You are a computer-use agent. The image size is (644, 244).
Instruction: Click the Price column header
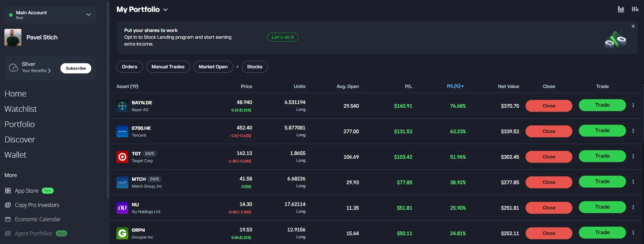coord(246,87)
